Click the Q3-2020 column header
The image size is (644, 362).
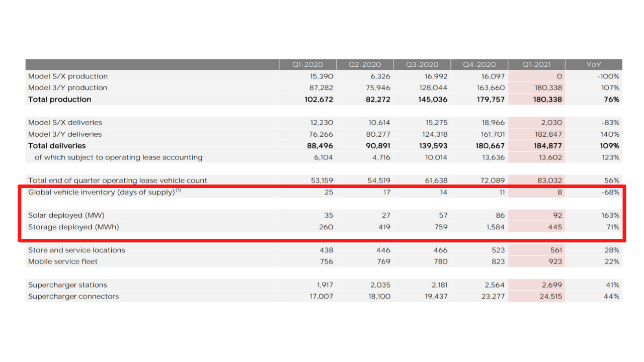point(422,64)
